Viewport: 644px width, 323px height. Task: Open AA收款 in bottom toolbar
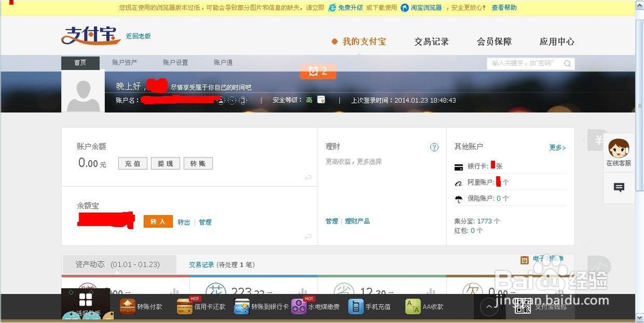pos(424,306)
